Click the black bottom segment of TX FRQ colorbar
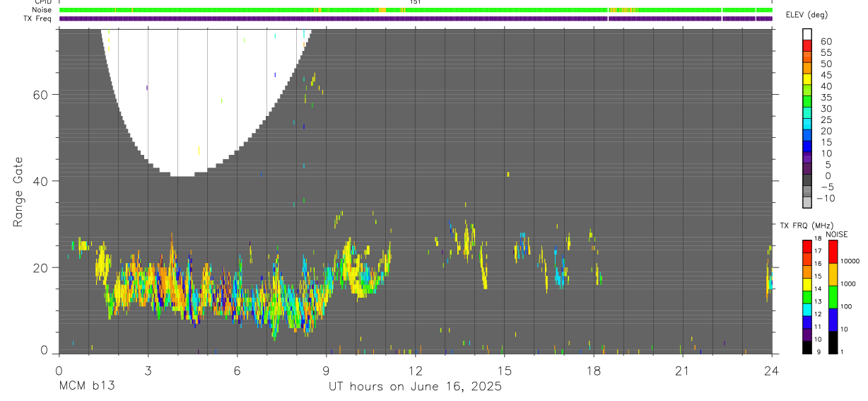868x401 pixels. point(807,347)
